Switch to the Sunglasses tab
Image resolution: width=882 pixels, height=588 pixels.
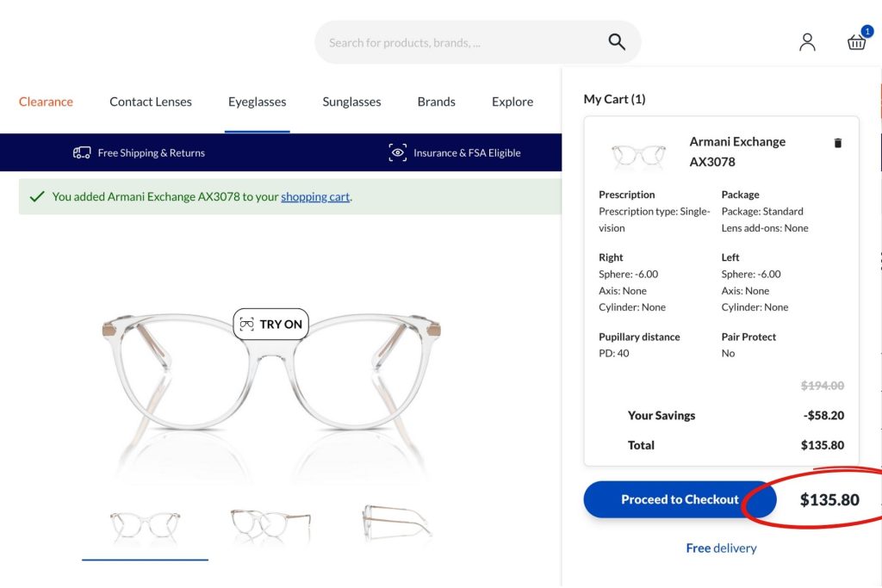click(x=351, y=102)
